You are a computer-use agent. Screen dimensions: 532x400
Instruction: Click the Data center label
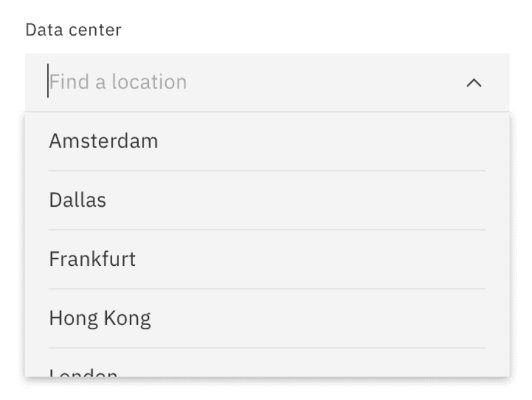point(73,29)
